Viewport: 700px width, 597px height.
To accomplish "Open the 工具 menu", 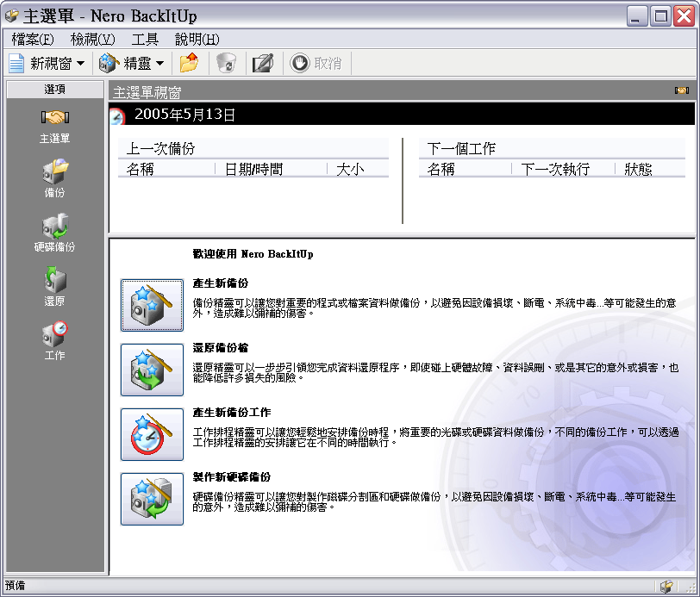I will tap(145, 40).
